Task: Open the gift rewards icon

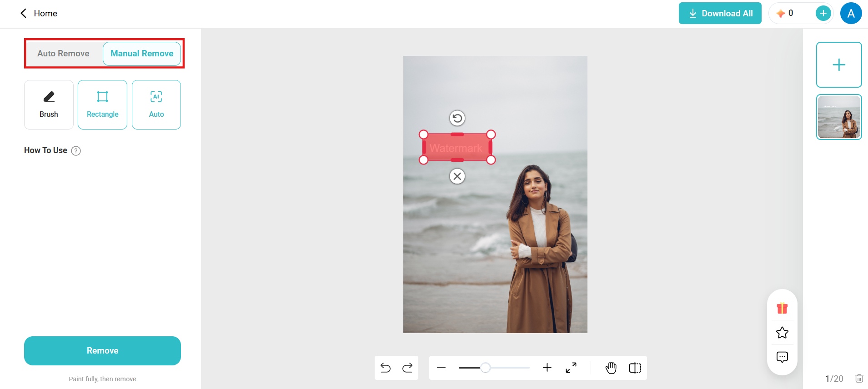Action: [782, 308]
